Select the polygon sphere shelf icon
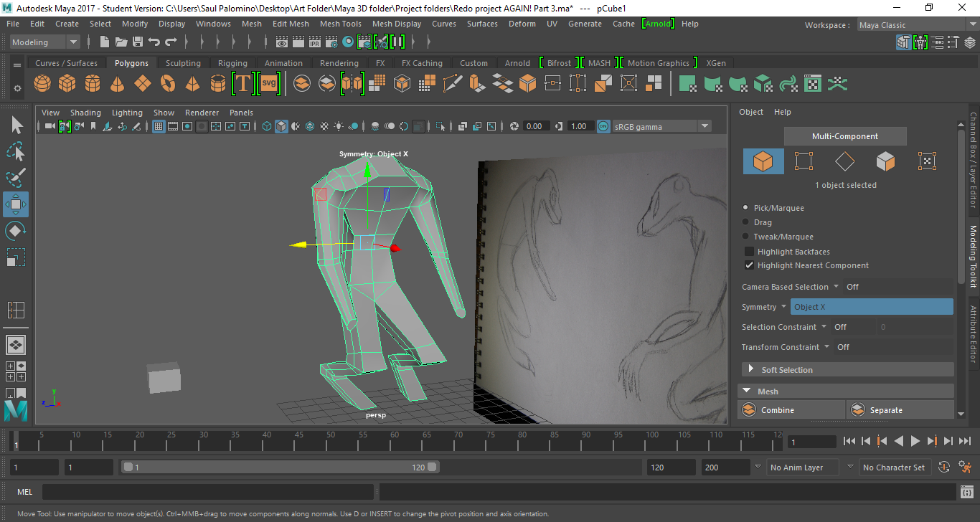 [42, 84]
